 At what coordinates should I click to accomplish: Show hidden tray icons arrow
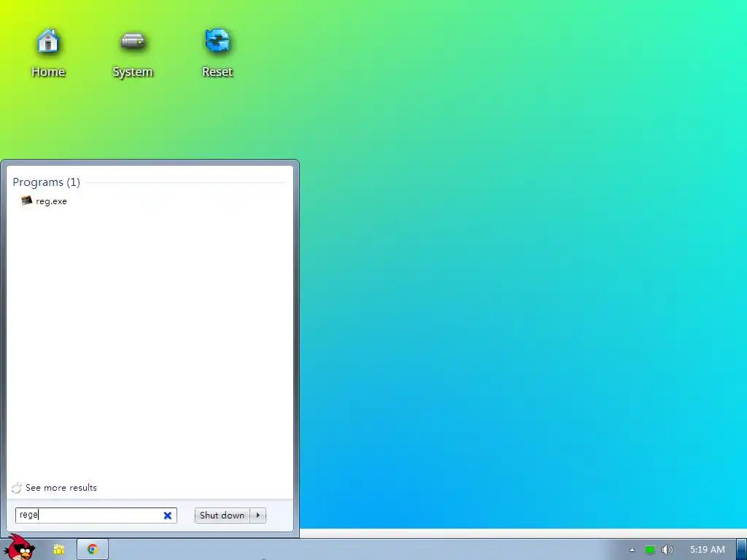pyautogui.click(x=632, y=550)
